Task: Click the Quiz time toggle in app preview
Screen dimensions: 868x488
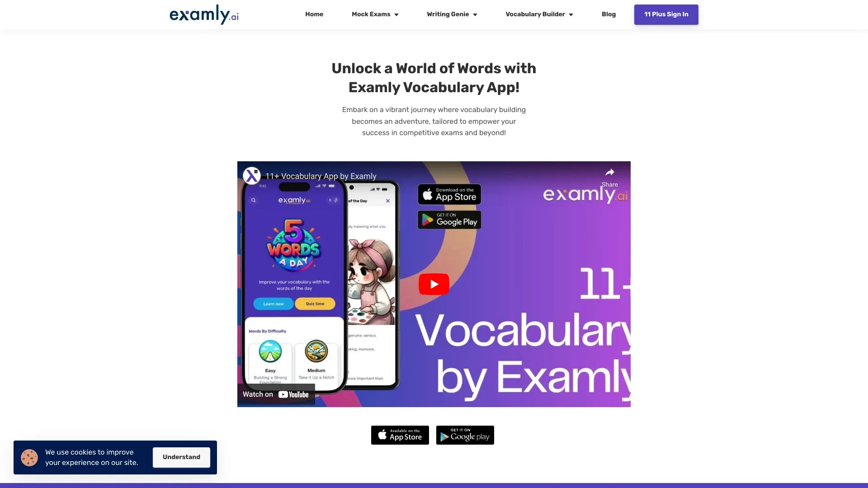Action: (315, 304)
